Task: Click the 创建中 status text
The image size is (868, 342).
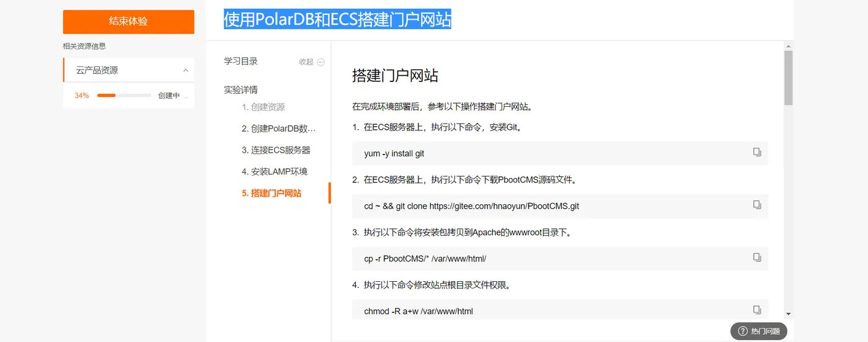Action: click(x=169, y=96)
